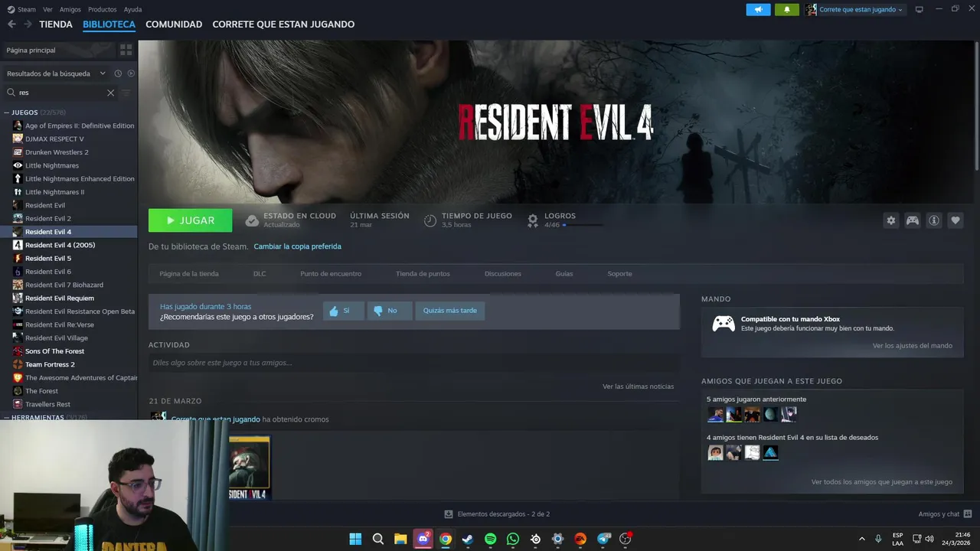
Task: Click the Resident Evil 4 trading card thumbnail
Action: (x=249, y=468)
